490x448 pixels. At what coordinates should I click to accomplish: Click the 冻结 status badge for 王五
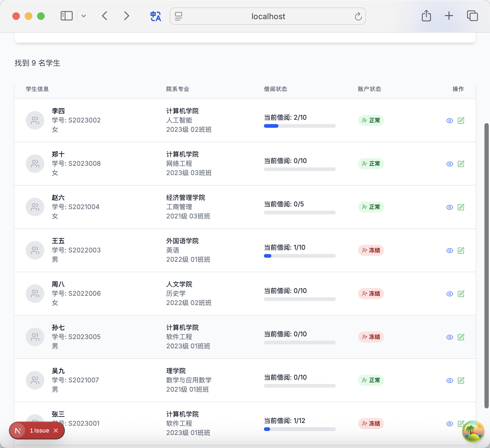click(371, 250)
